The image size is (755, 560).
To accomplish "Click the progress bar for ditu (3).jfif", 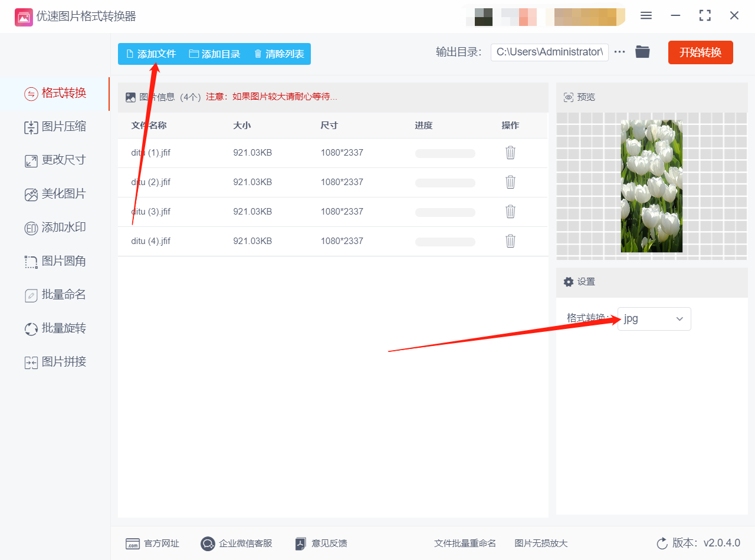I will (445, 212).
